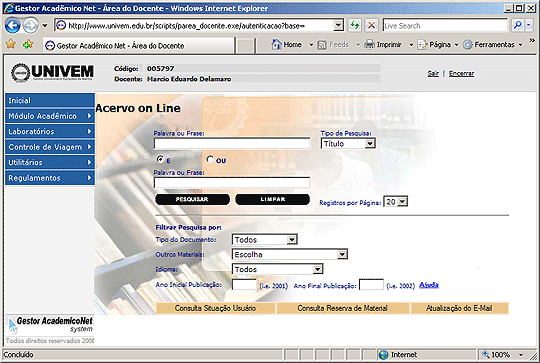Select the E radio button
Viewport: 540px width, 363px height.
click(x=160, y=159)
